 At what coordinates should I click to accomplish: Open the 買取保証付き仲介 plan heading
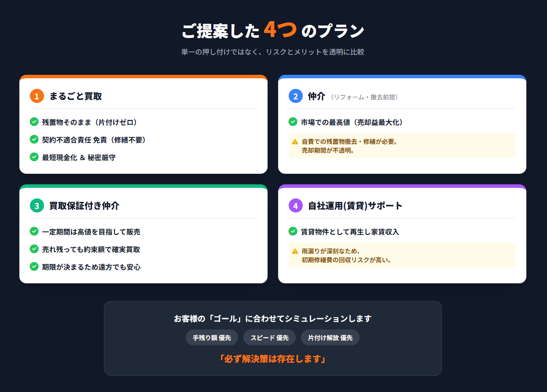point(84,205)
